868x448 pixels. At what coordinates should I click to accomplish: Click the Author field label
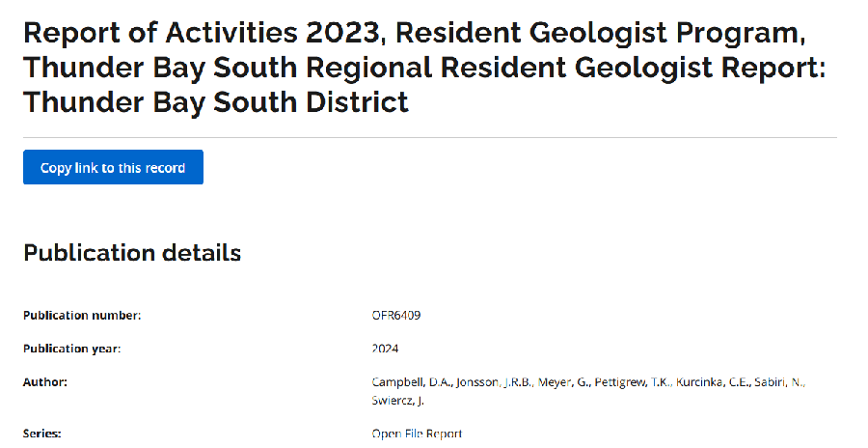point(45,382)
